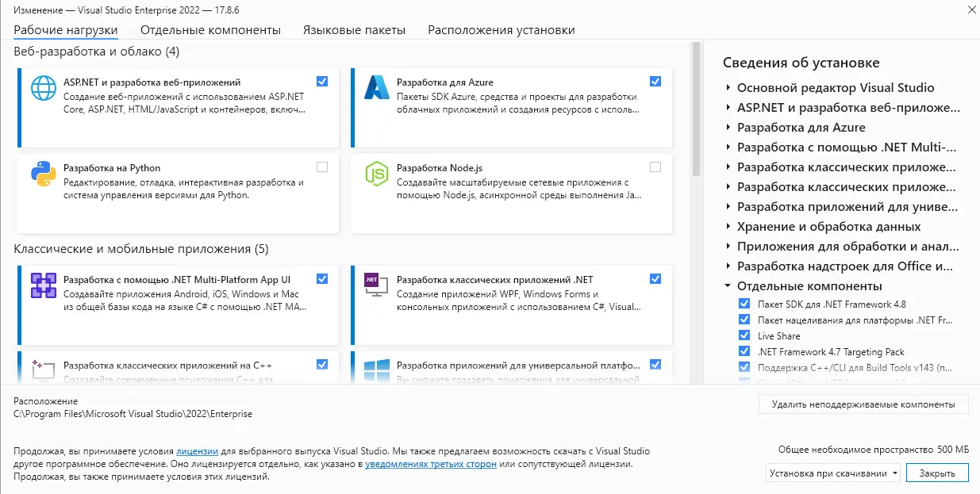Click the Удалить неподдерживаемые компоненты button
980x494 pixels.
click(863, 404)
